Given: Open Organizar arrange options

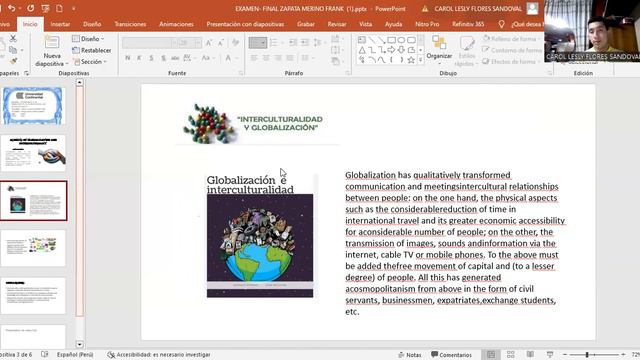Looking at the screenshot, I should [439, 50].
